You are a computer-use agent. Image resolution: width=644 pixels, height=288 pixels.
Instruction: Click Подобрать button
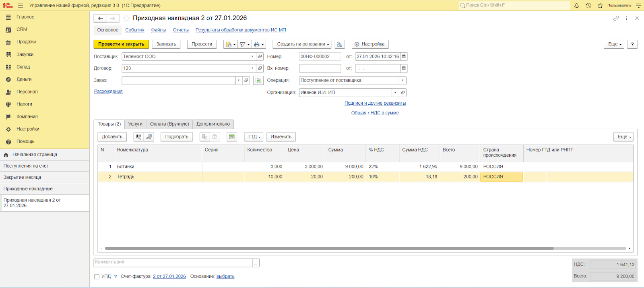click(177, 137)
